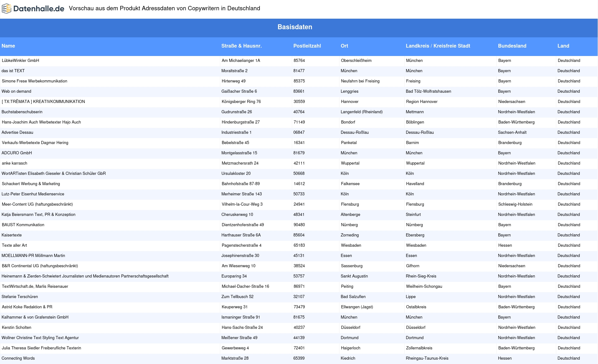The height and width of the screenshot is (364, 598).
Task: Select the city Ellwangen (Jagst)
Action: point(357,307)
